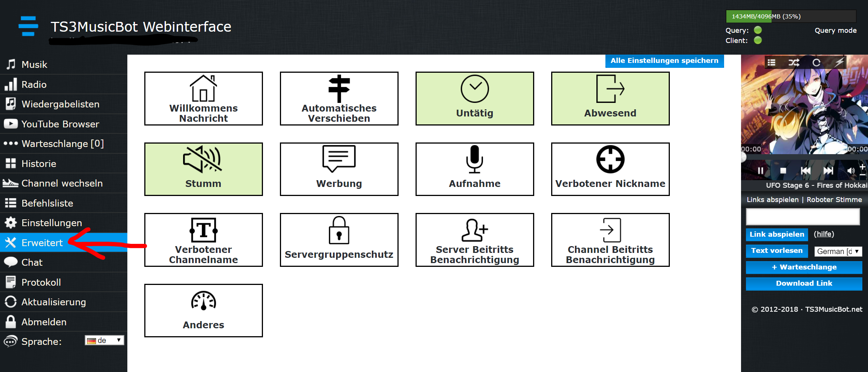
Task: Click the green Client status indicator
Action: point(758,40)
